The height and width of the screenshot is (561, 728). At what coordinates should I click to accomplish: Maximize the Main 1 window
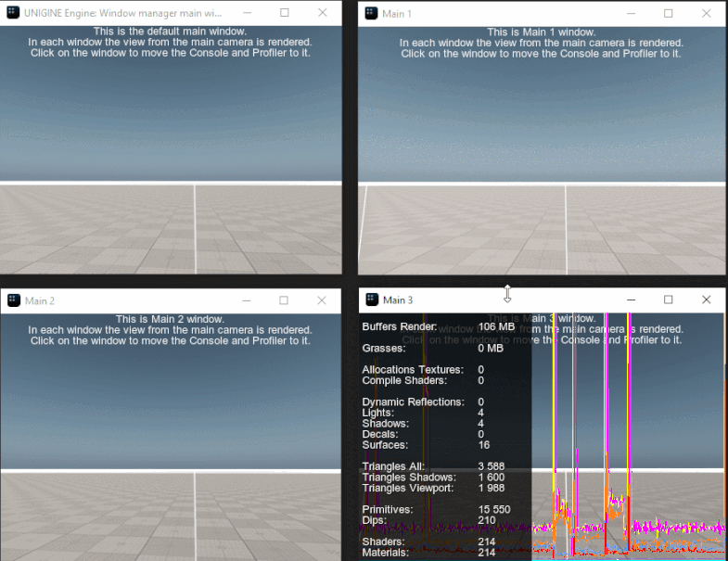coord(668,14)
